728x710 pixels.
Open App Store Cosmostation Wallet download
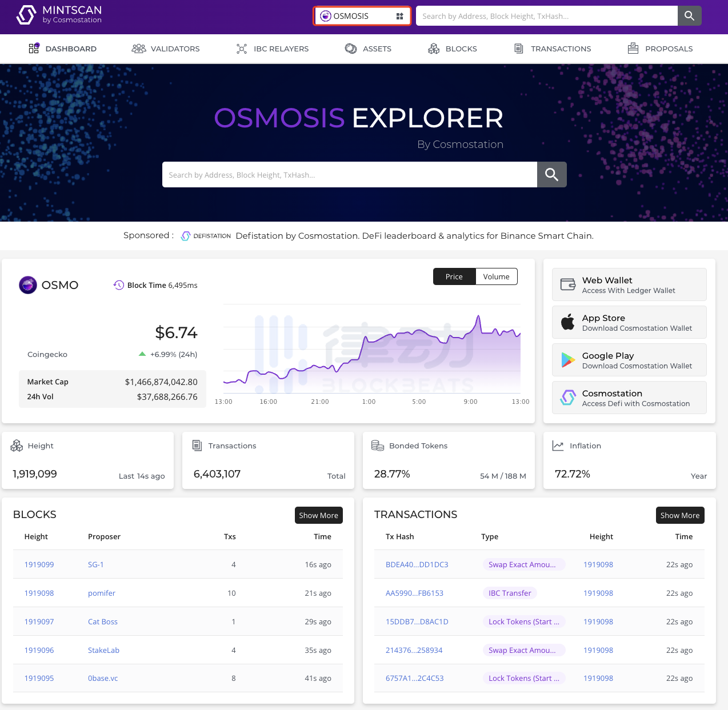[629, 322]
